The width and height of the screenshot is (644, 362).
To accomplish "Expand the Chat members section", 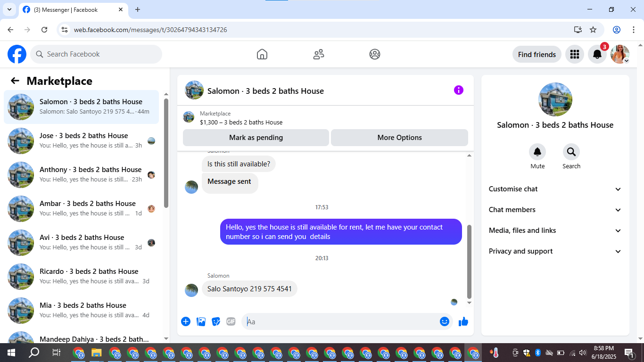I will coord(555,210).
